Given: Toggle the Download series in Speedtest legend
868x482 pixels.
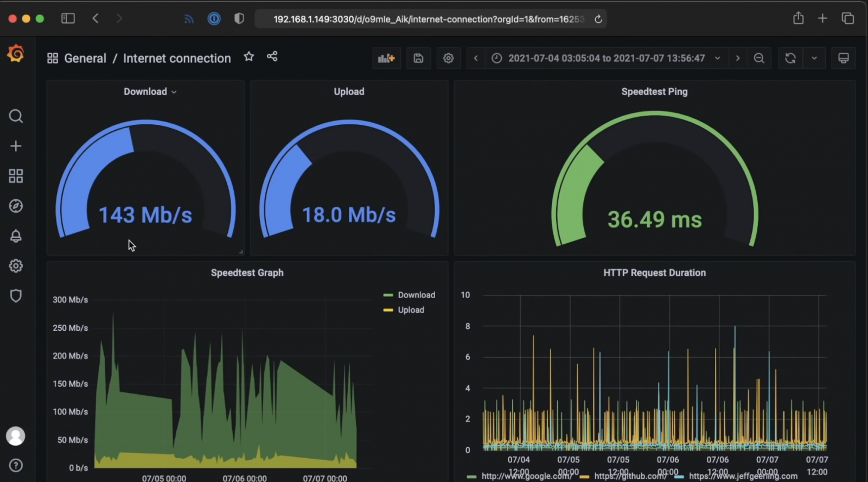Looking at the screenshot, I should (416, 295).
